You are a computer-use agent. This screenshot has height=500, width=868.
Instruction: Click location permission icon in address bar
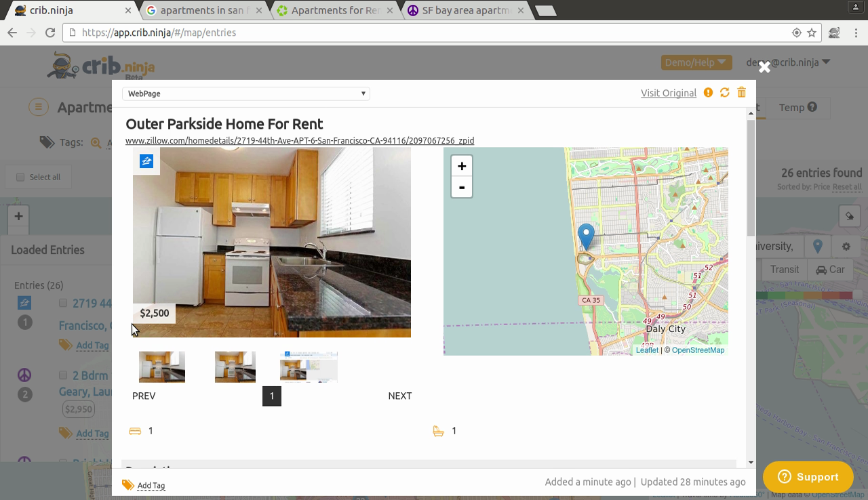pos(797,33)
